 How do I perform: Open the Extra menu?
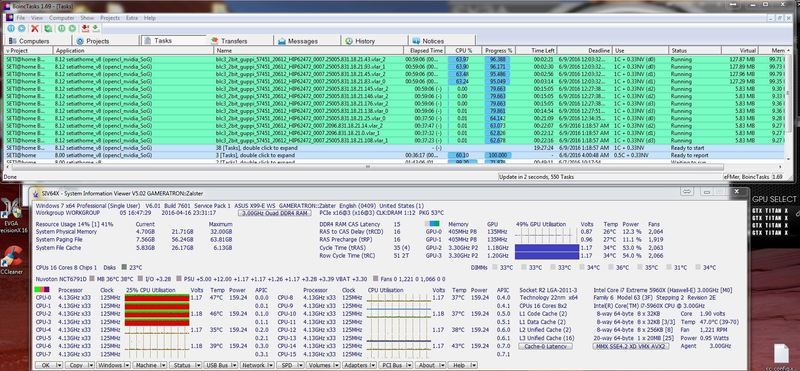132,18
